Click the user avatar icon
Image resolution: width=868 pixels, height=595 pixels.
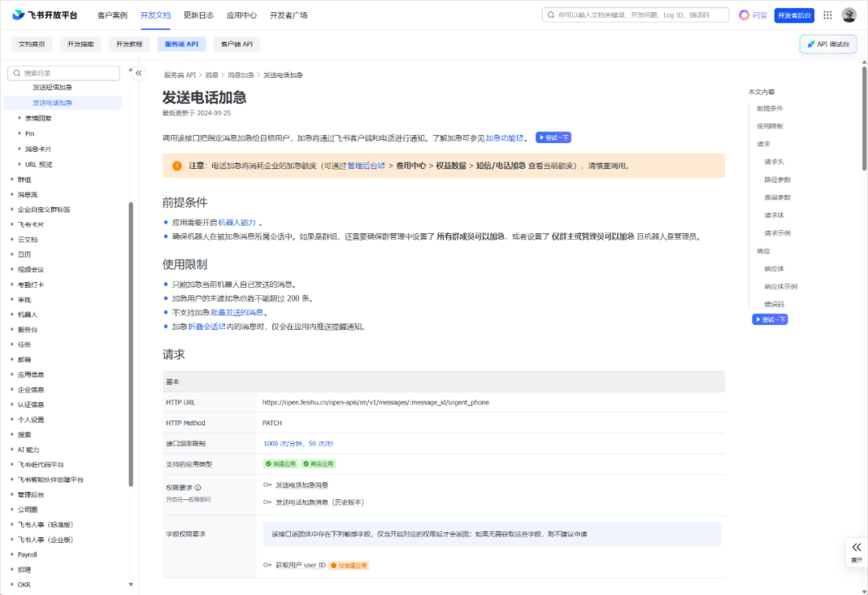click(x=849, y=14)
